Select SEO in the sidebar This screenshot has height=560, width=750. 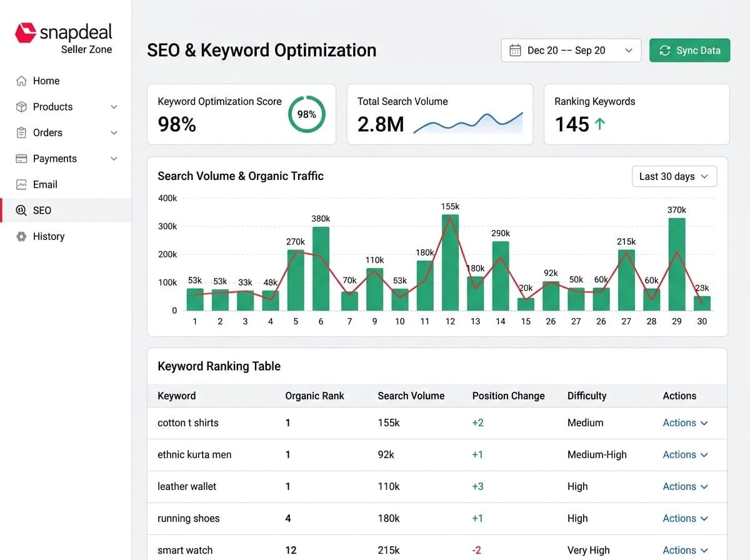coord(66,211)
